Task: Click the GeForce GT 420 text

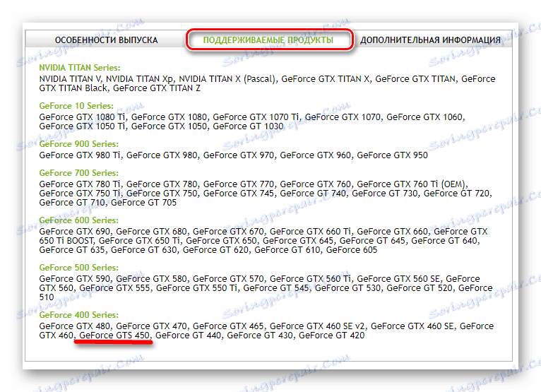Action: [x=331, y=335]
